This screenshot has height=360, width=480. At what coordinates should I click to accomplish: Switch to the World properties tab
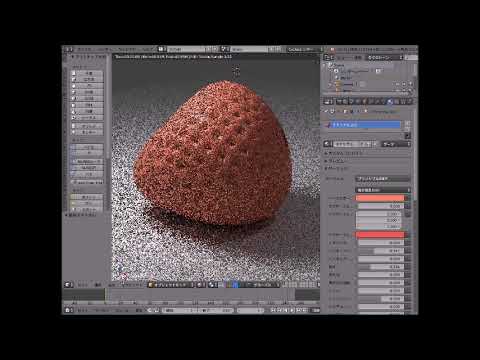[x=359, y=101]
